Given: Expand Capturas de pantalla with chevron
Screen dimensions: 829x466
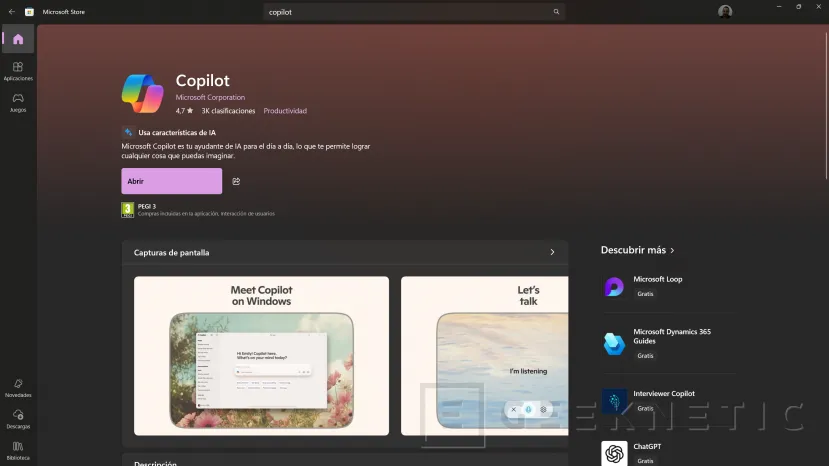Looking at the screenshot, I should tap(552, 252).
